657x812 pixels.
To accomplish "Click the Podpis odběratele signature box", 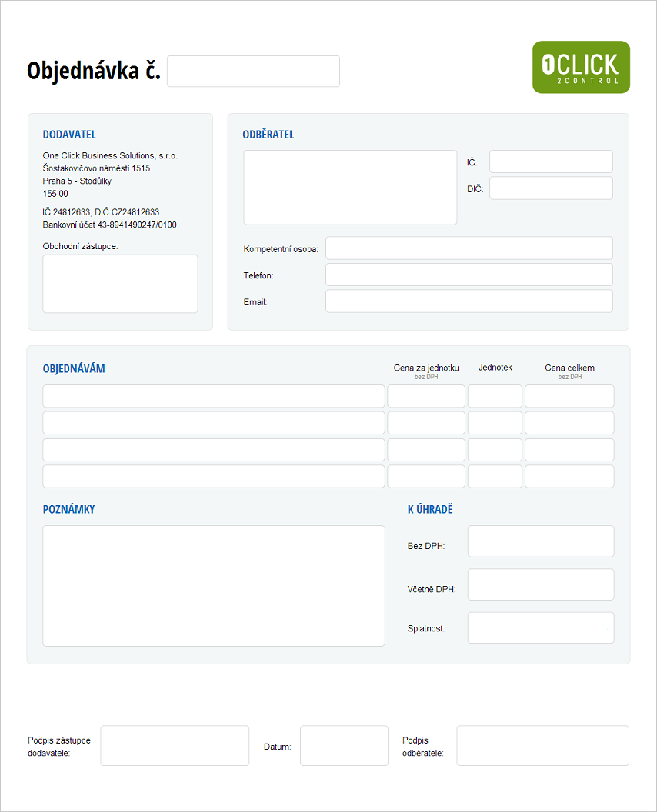I will tap(542, 746).
